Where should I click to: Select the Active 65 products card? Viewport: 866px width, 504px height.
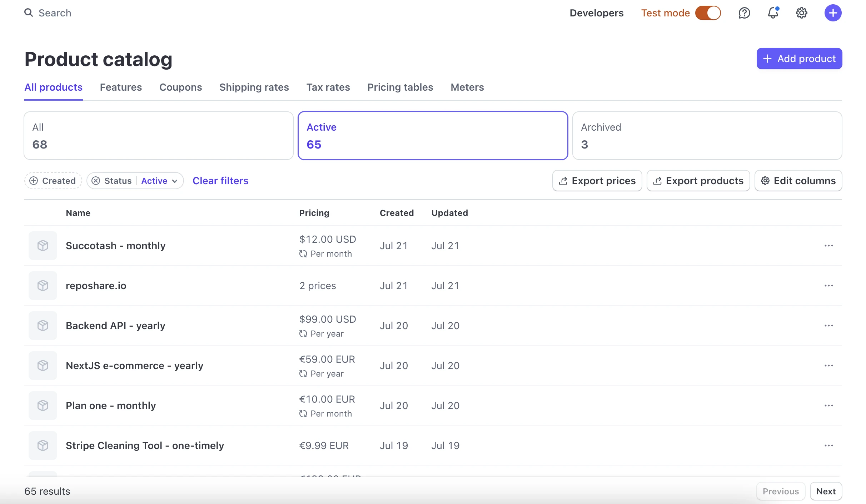433,136
